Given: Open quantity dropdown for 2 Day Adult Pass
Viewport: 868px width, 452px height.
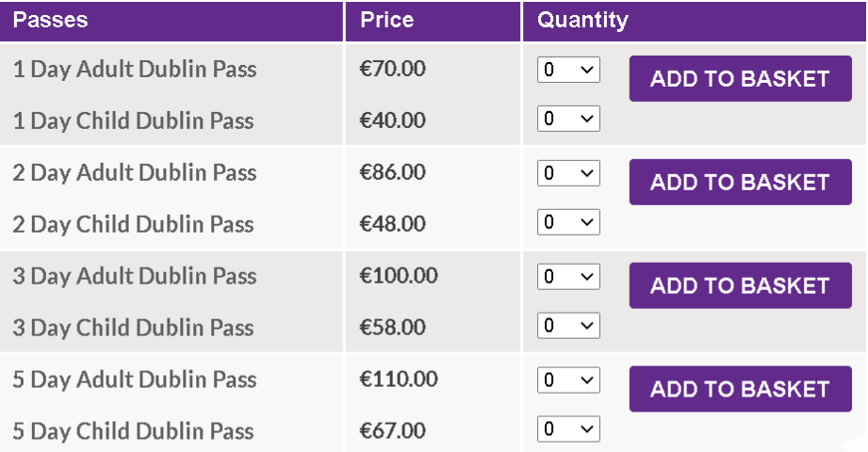Looking at the screenshot, I should [x=568, y=173].
